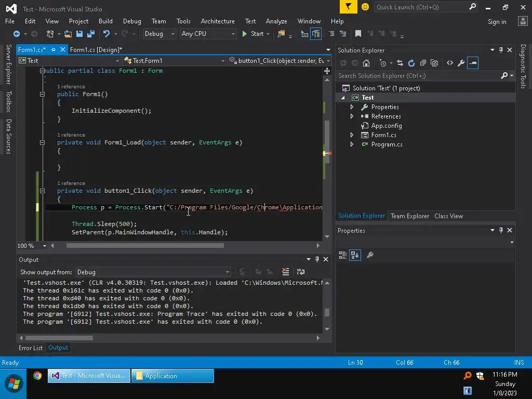Open Properties wrench in Solution Explorer toolbar

point(461,63)
